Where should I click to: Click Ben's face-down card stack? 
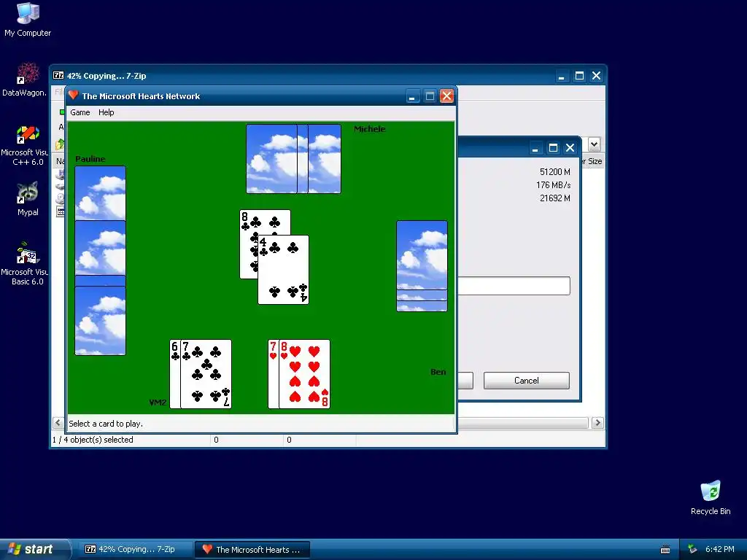[422, 265]
